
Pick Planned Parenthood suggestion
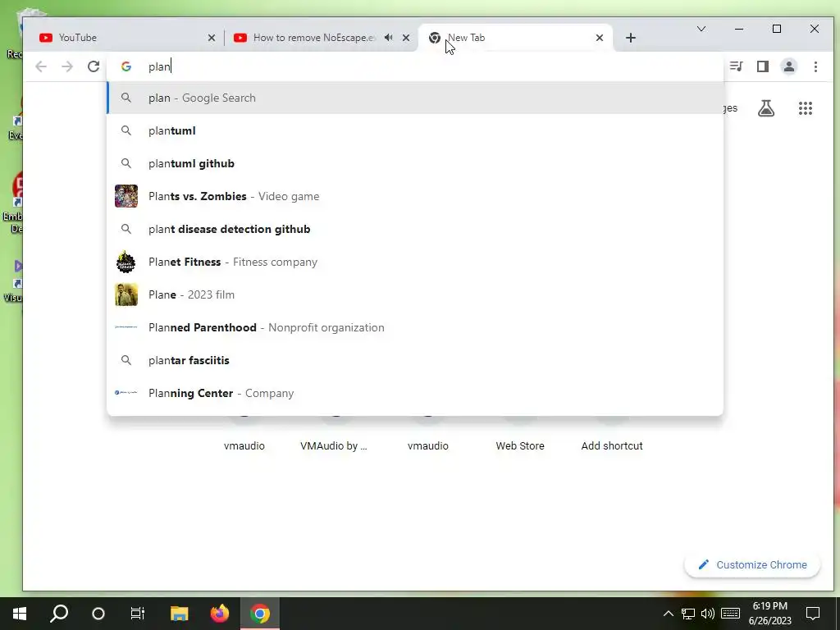click(415, 327)
